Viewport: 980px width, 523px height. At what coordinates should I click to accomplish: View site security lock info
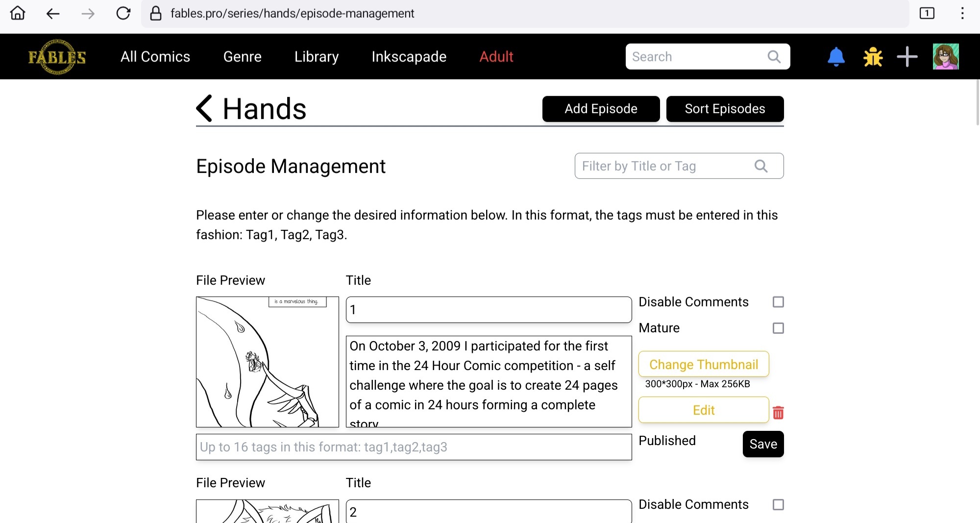156,13
